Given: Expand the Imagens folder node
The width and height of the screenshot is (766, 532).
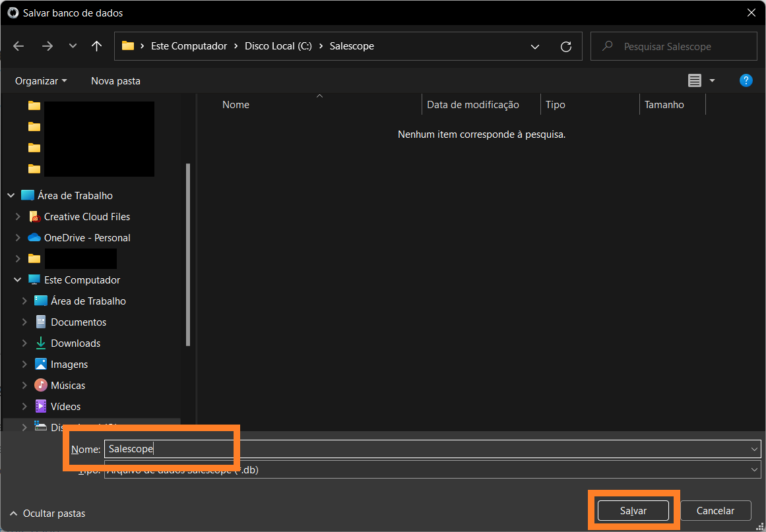Looking at the screenshot, I should pyautogui.click(x=24, y=364).
